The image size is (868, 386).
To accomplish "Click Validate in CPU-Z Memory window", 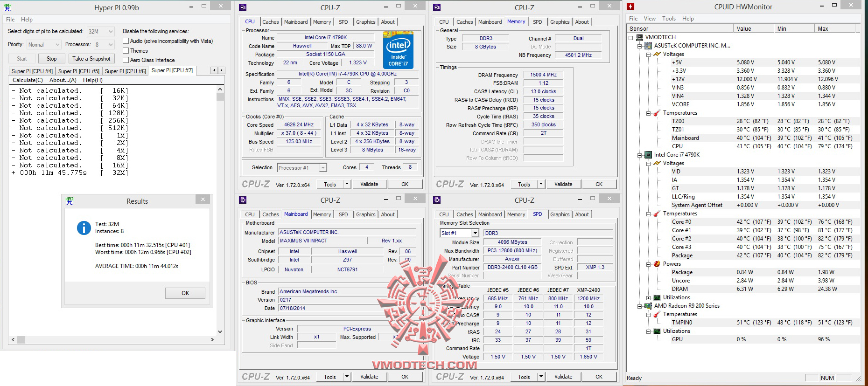I will point(563,184).
